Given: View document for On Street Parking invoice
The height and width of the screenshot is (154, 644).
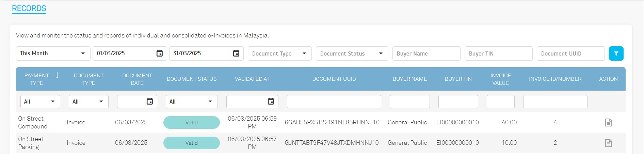Looking at the screenshot, I should [x=608, y=143].
